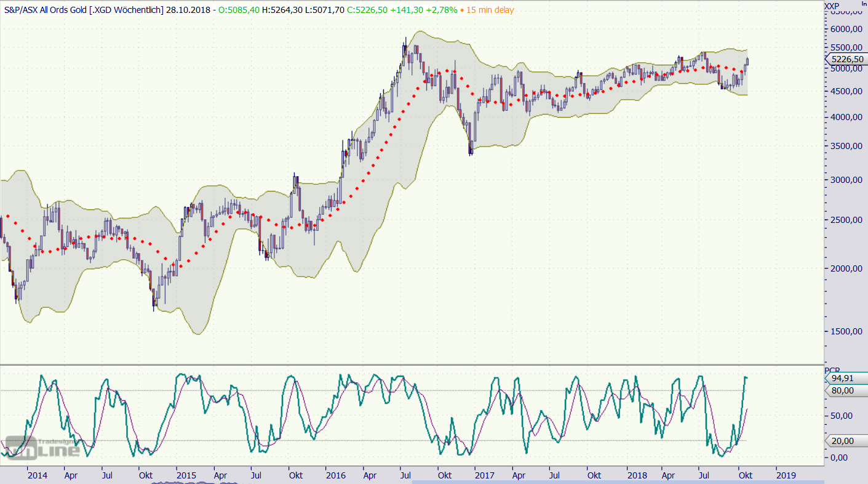Viewport: 868px width, 484px height.
Task: Click the '2014' year label on the time axis
Action: tap(37, 475)
